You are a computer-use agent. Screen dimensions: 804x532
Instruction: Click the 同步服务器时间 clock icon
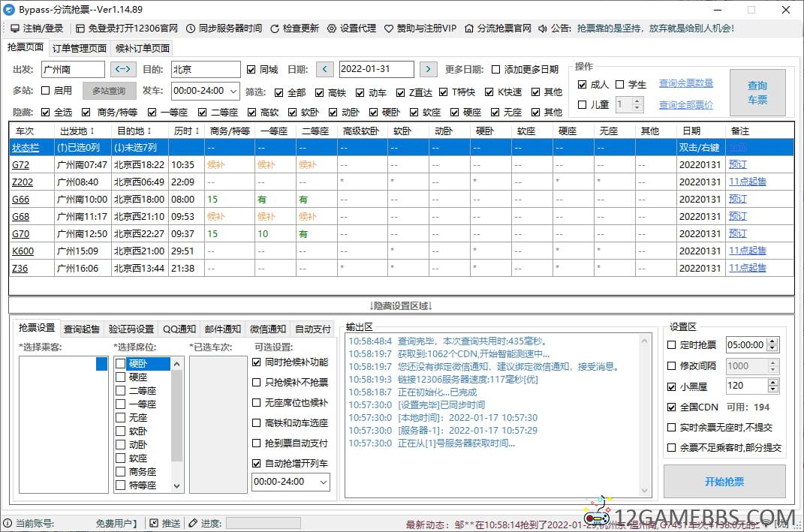point(191,29)
